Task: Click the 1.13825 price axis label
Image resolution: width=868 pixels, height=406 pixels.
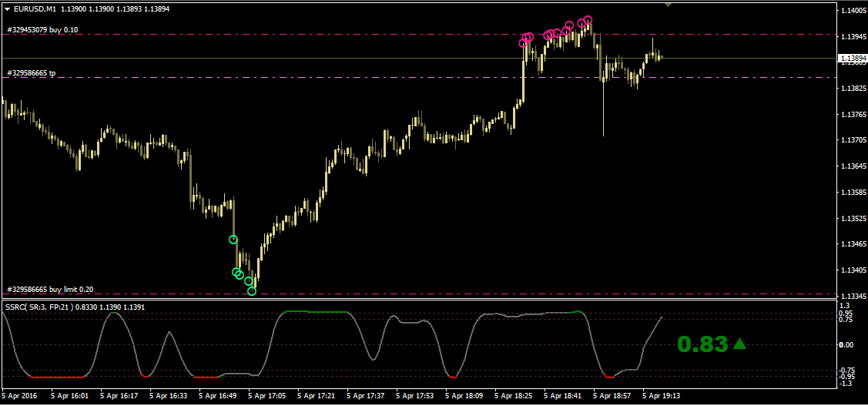Action: coord(853,89)
